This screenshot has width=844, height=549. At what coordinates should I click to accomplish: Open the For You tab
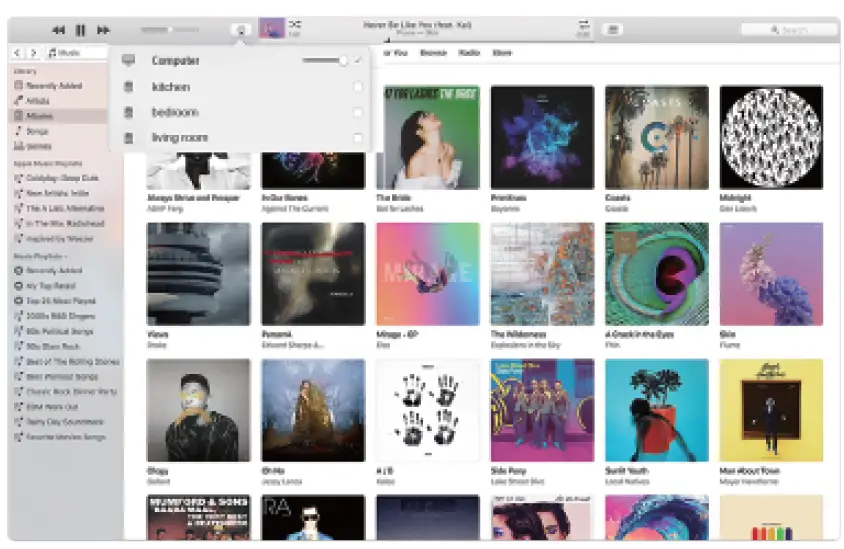pos(396,53)
